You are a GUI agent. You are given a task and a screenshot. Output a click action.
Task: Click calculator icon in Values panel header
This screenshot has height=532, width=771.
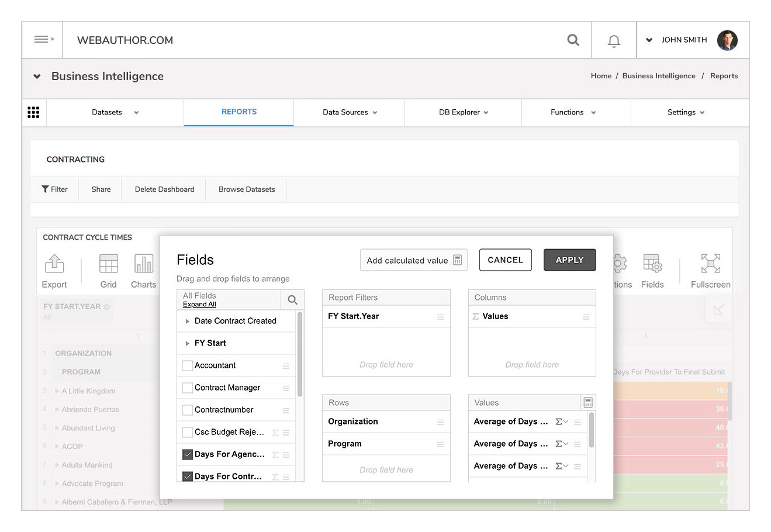[588, 402]
